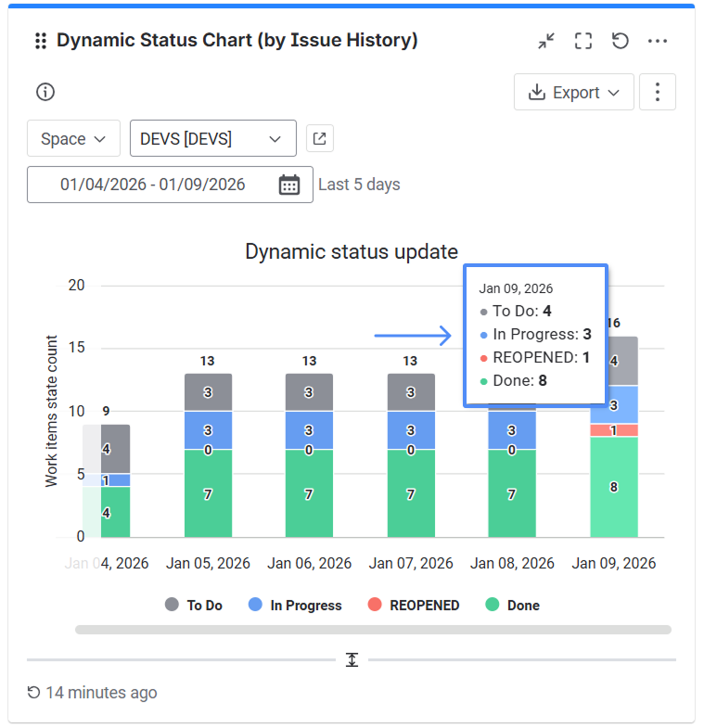The width and height of the screenshot is (704, 728).
Task: Refresh the Dynamic Status Chart gadget
Action: pyautogui.click(x=621, y=41)
